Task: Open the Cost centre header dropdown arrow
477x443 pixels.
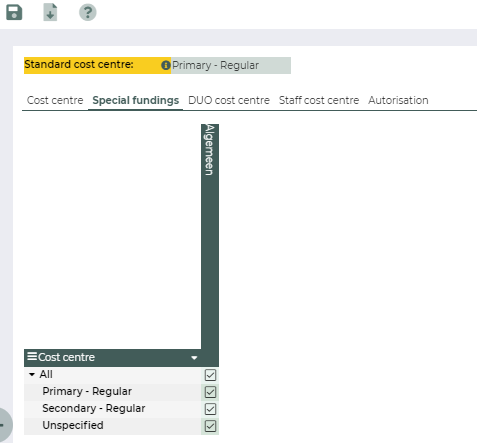Action: 194,358
